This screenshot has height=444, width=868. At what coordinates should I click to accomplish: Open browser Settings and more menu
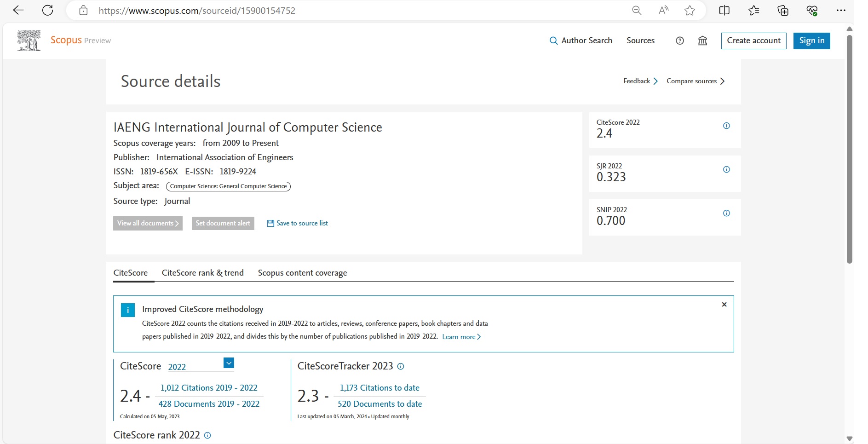tap(841, 11)
